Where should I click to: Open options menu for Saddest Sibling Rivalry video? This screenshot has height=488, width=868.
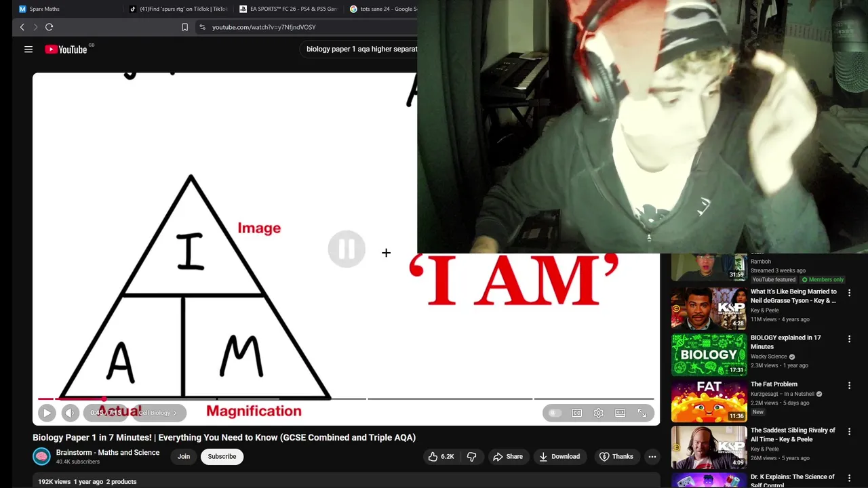pos(849,431)
